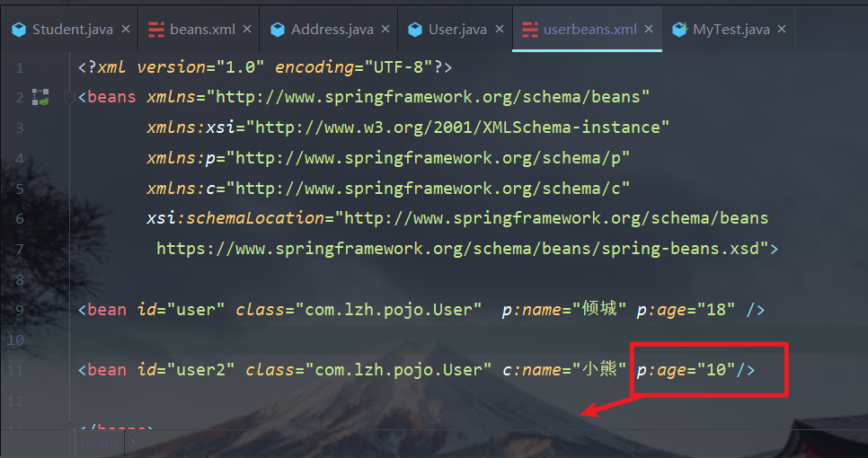Viewport: 868px width, 458px height.
Task: Click the p:age="10" attribute
Action: coord(686,370)
